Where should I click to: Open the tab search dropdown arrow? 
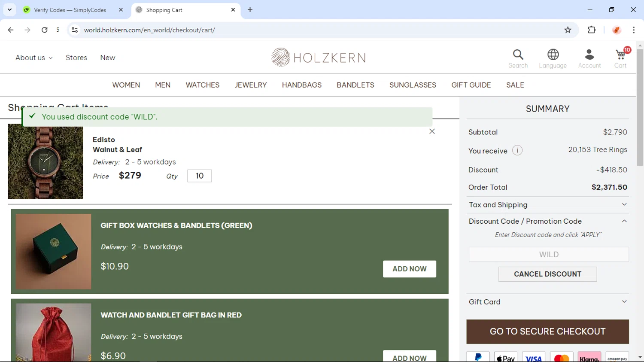(9, 10)
